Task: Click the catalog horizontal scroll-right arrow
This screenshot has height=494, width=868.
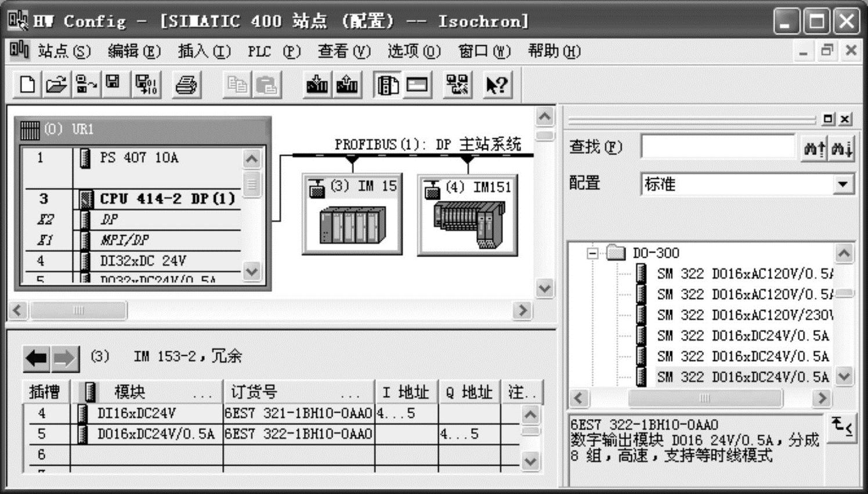Action: pos(821,398)
